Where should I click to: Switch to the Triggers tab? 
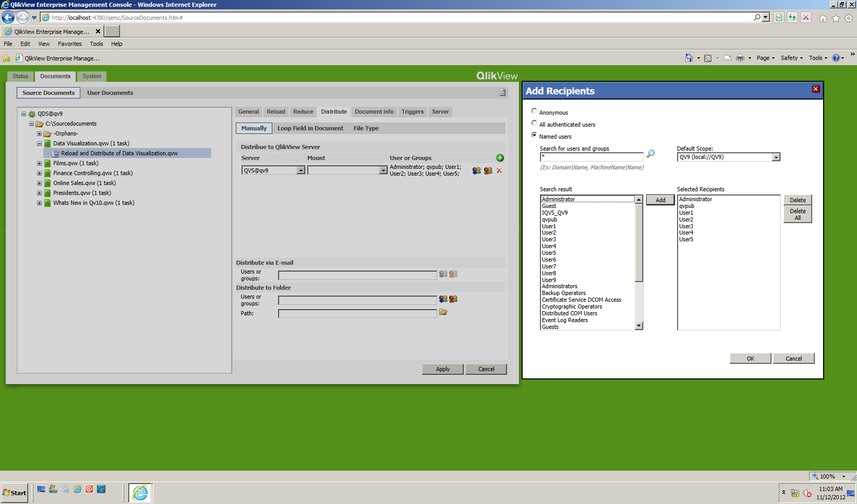(x=413, y=112)
